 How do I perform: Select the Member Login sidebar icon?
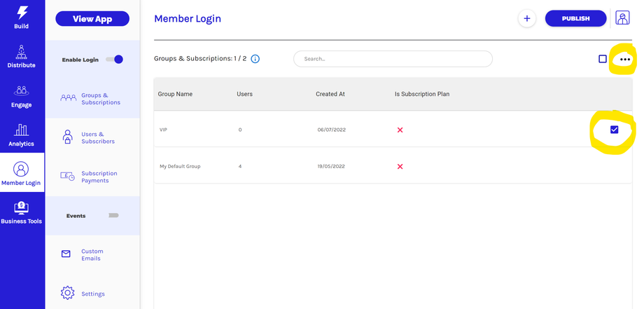pyautogui.click(x=22, y=170)
